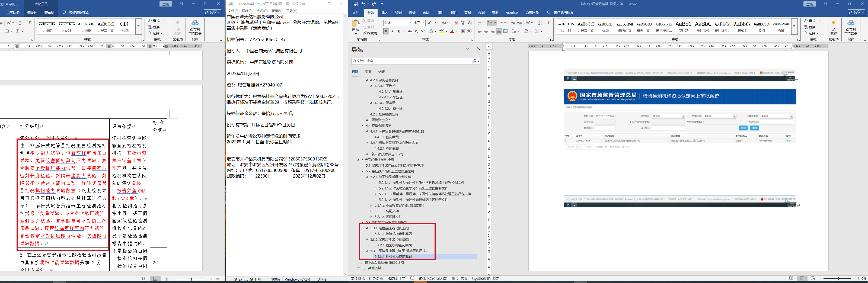This screenshot has width=868, height=283.
Task: Apply strikethrough (abc) formatting
Action: (410, 31)
